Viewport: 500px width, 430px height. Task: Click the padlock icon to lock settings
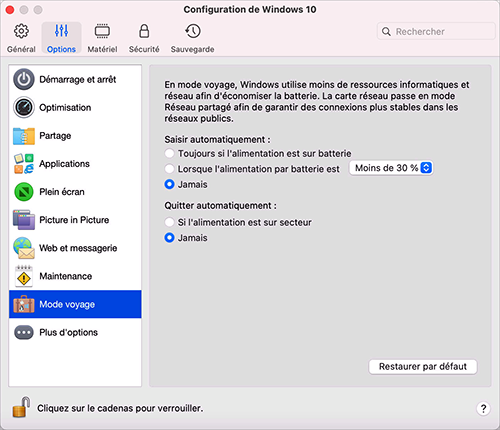click(21, 407)
